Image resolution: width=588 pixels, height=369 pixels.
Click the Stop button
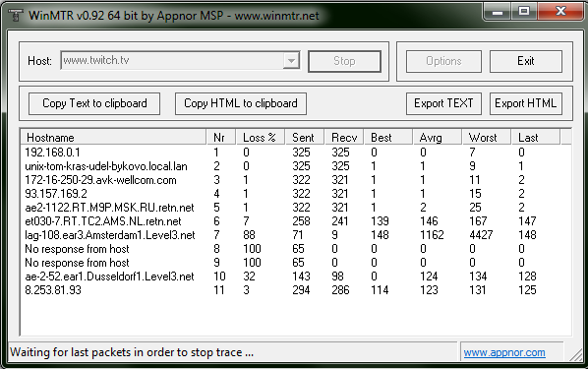[344, 61]
